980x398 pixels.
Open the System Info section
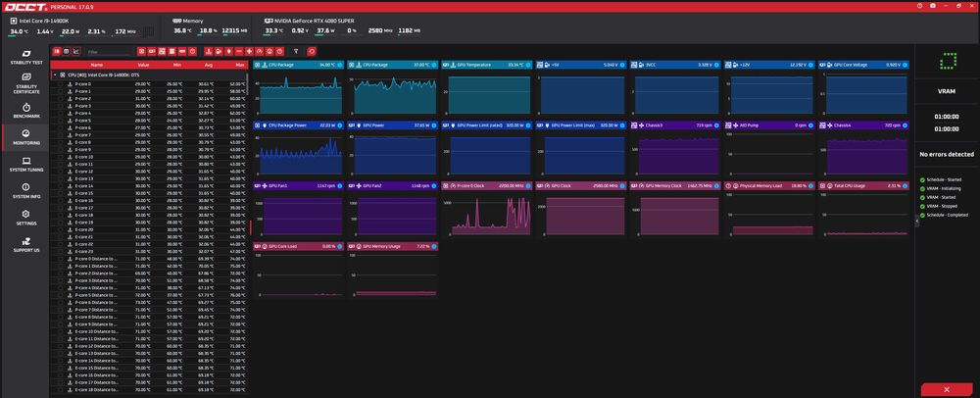25,191
